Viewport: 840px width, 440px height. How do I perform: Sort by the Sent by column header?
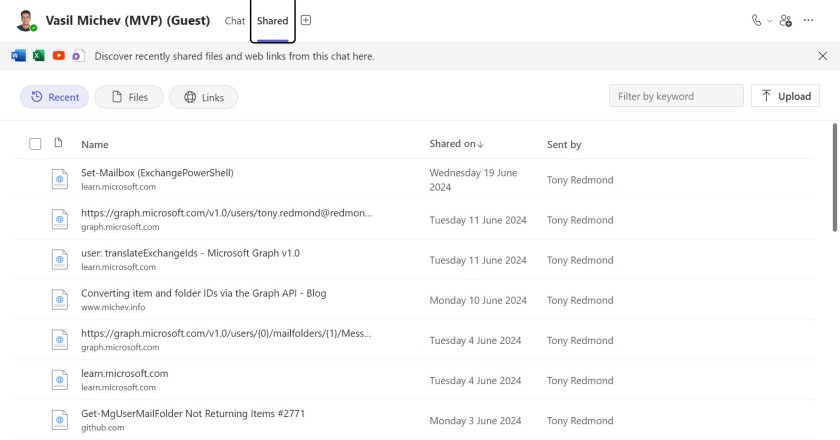click(564, 145)
